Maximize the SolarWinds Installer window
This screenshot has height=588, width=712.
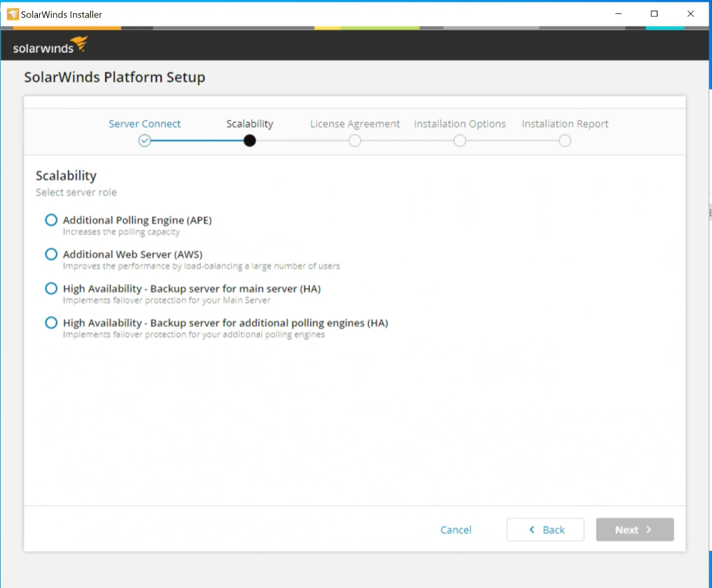click(x=654, y=13)
